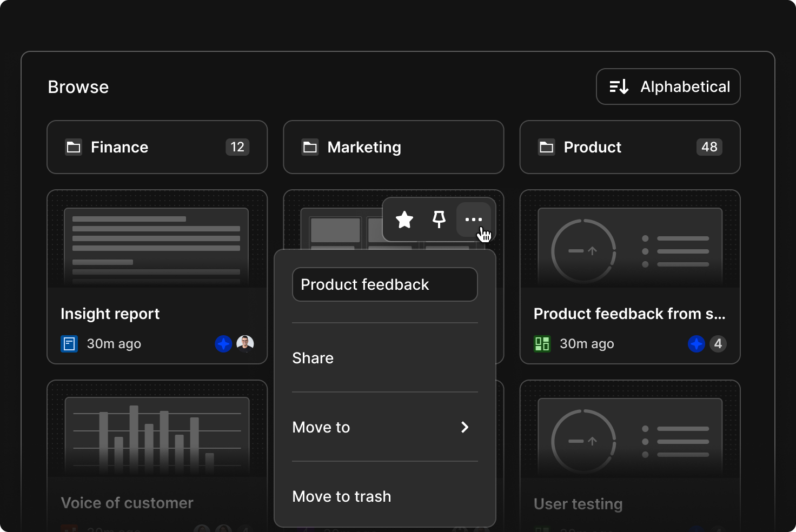Click the Finance folder icon

click(73, 147)
